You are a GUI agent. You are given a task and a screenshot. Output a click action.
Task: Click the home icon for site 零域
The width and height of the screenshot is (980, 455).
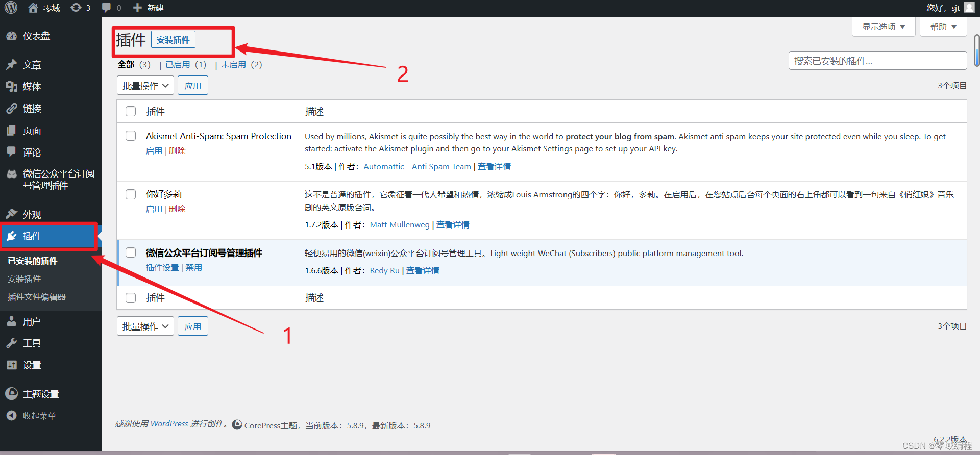33,8
